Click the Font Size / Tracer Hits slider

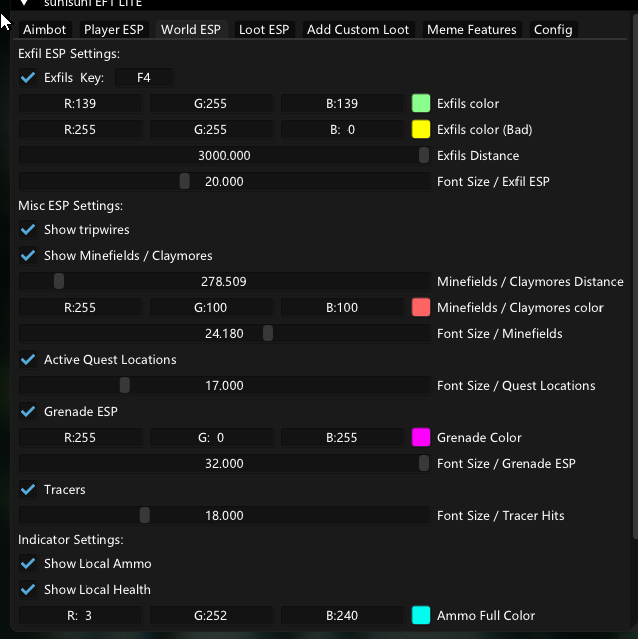tap(224, 515)
